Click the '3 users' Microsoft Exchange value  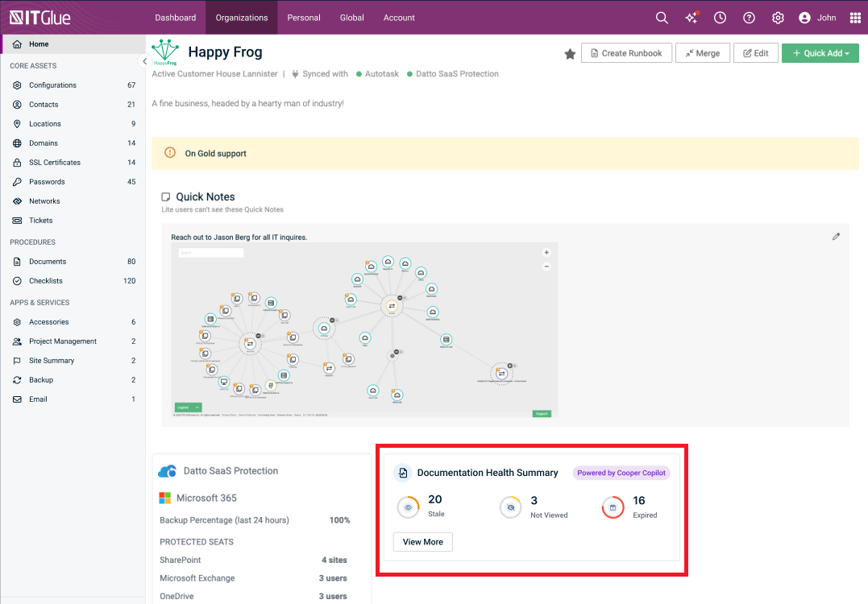333,578
